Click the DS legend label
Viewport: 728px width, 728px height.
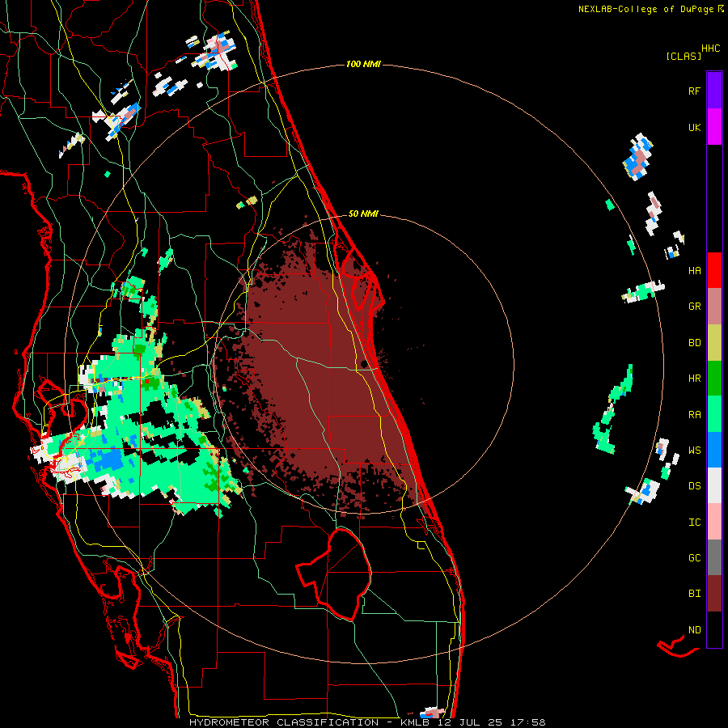694,485
